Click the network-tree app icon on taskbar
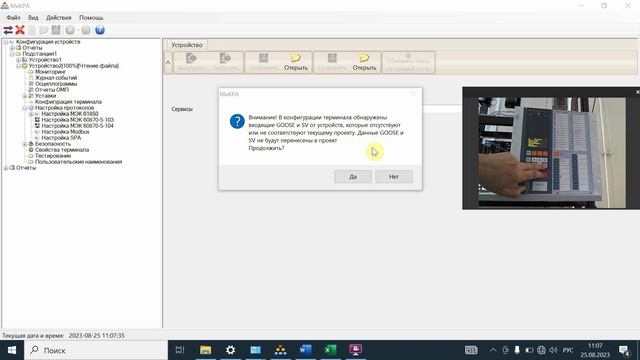 tap(280, 350)
